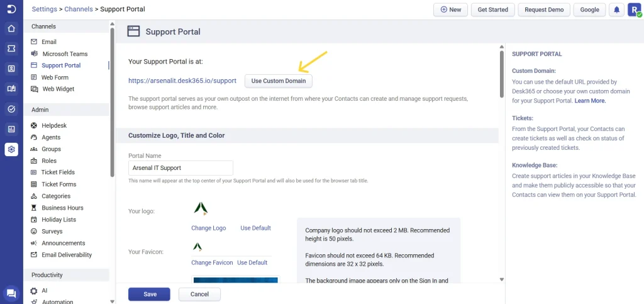This screenshot has height=304, width=644.
Task: Click Settings in the breadcrumb
Action: pyautogui.click(x=45, y=9)
